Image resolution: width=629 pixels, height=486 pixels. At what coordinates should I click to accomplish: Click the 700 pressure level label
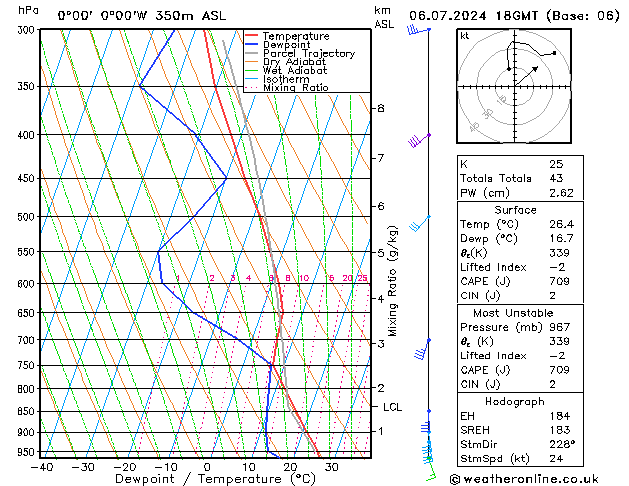(x=28, y=340)
